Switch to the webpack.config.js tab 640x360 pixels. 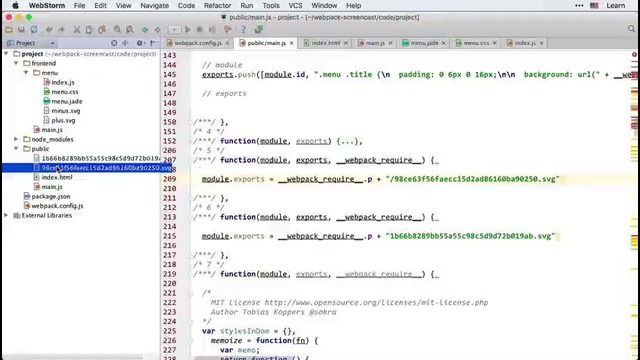[x=198, y=43]
